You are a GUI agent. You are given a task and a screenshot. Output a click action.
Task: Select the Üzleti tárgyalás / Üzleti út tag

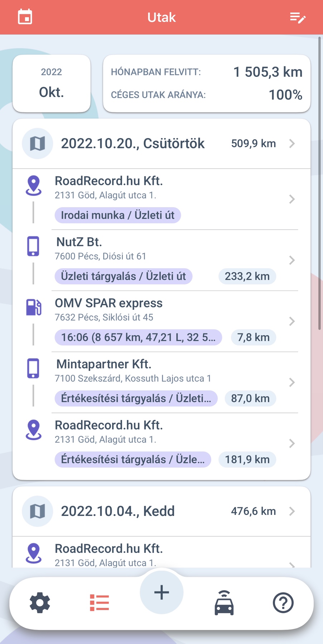click(x=123, y=276)
